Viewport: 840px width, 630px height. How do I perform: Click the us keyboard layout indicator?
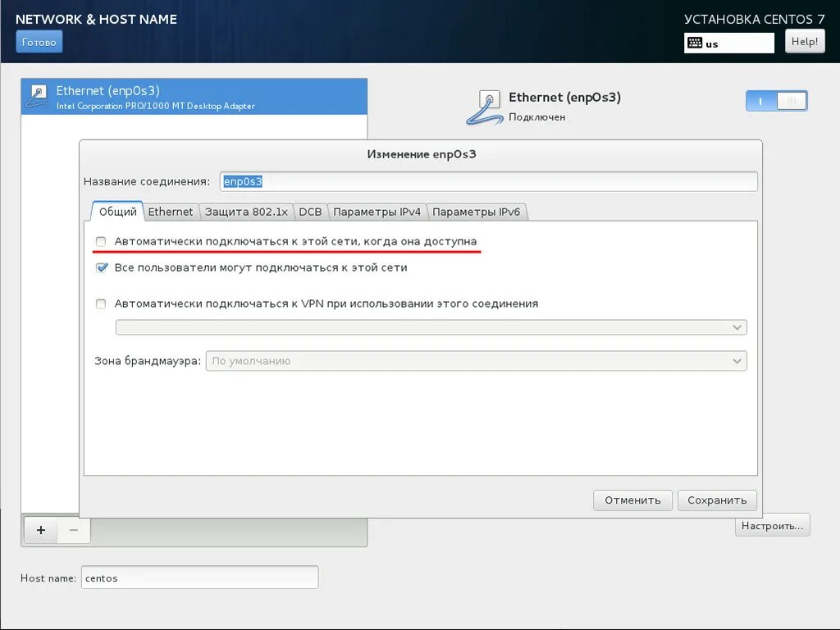[729, 43]
